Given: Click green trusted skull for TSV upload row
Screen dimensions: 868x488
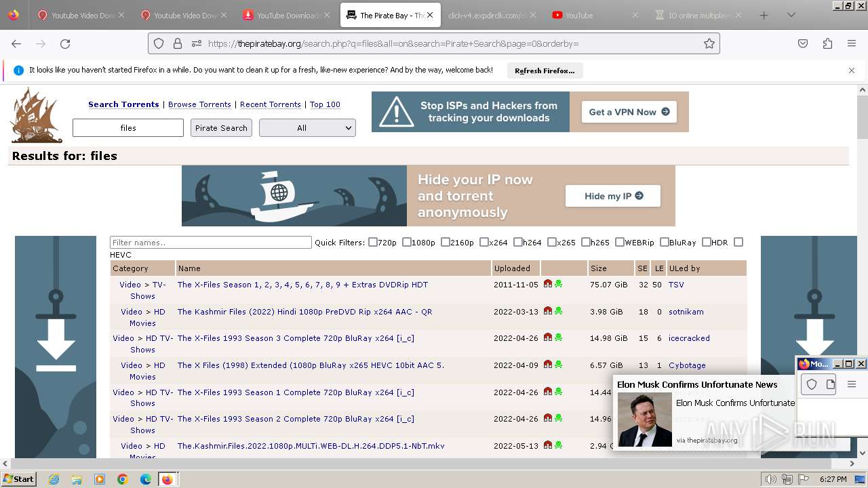Looking at the screenshot, I should click(x=559, y=284).
